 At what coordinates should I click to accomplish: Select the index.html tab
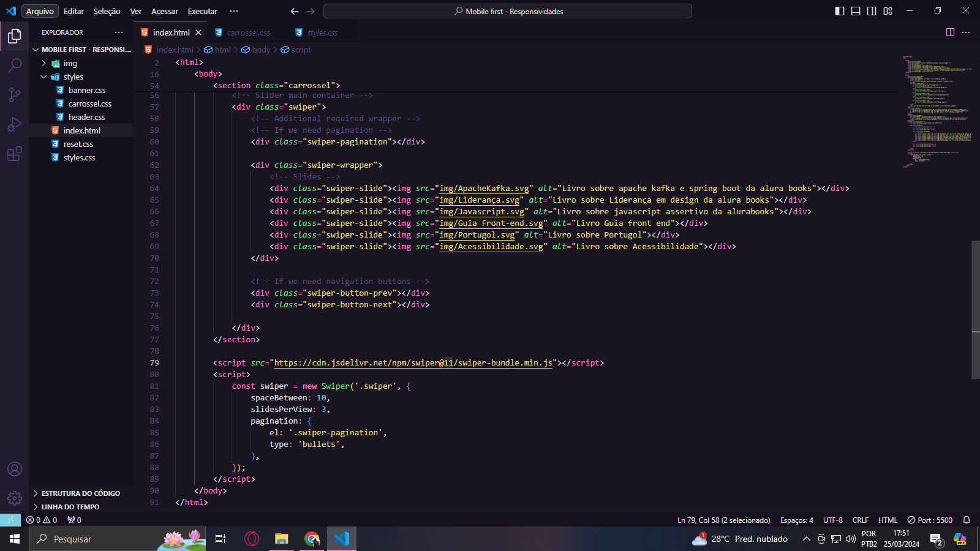point(171,32)
